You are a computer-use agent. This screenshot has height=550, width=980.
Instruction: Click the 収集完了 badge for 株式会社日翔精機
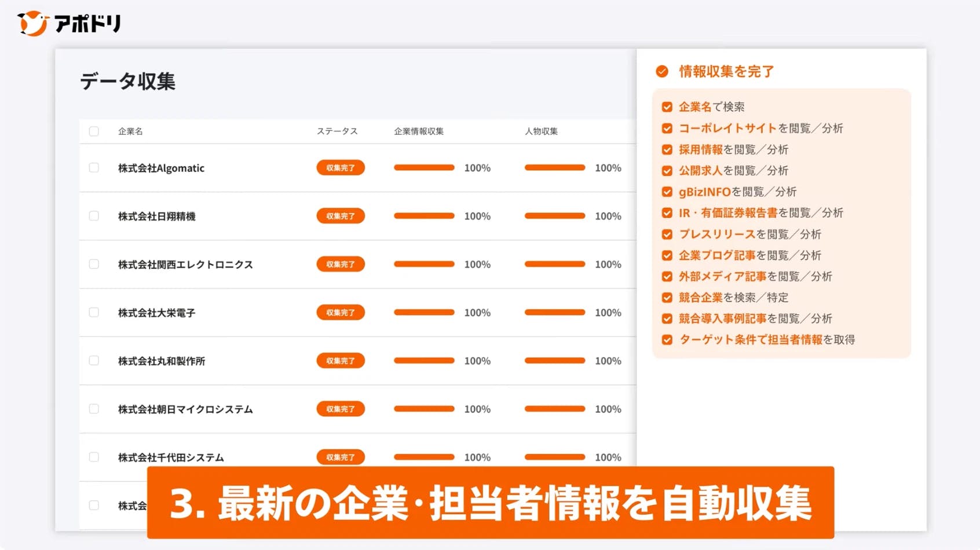(340, 216)
